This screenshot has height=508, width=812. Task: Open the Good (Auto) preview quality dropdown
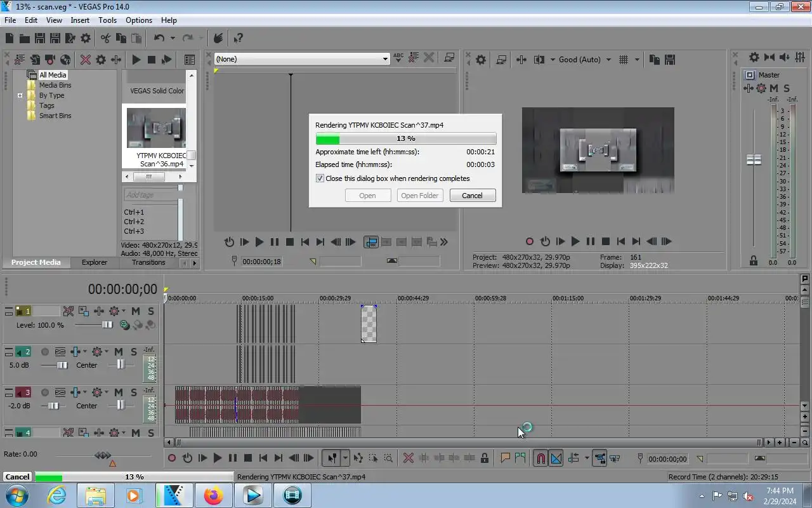pos(608,60)
